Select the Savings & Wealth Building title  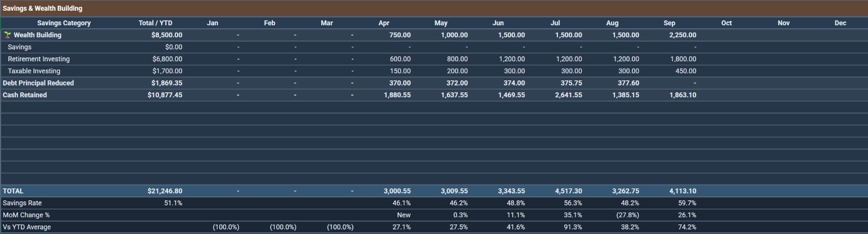click(x=43, y=8)
